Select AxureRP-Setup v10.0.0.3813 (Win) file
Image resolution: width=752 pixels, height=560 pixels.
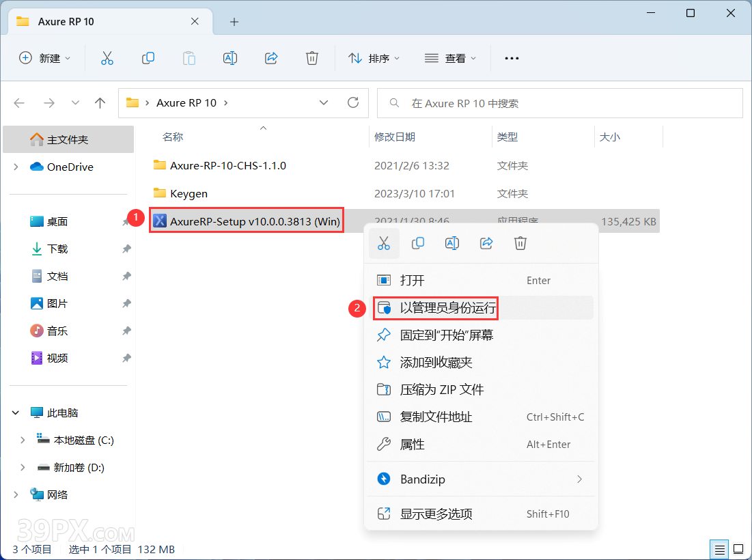[x=247, y=221]
